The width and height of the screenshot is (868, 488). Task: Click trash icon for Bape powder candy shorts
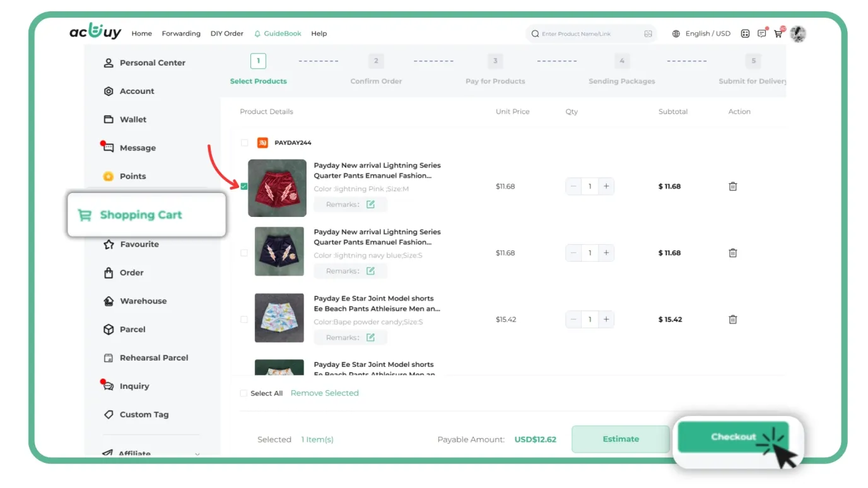(732, 320)
